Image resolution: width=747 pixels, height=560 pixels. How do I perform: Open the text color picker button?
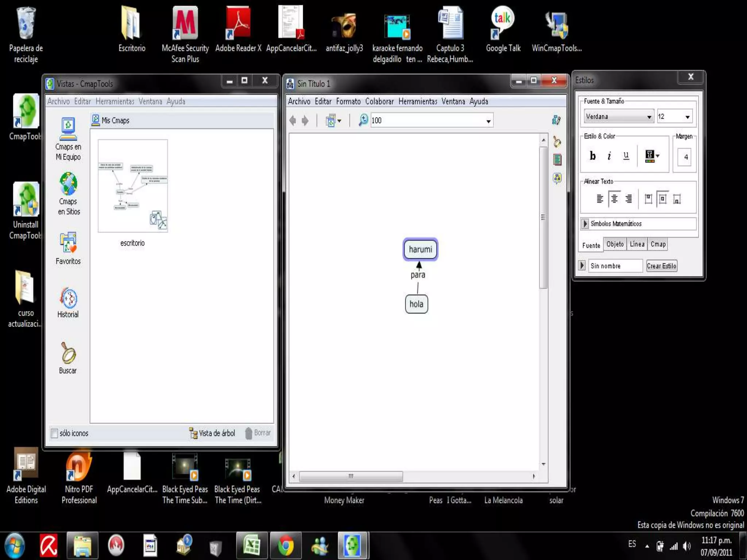652,156
